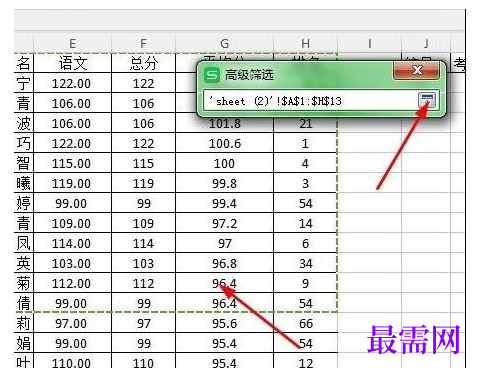This screenshot has height=371, width=479.
Task: Click the name cell 婷
Action: tap(24, 203)
